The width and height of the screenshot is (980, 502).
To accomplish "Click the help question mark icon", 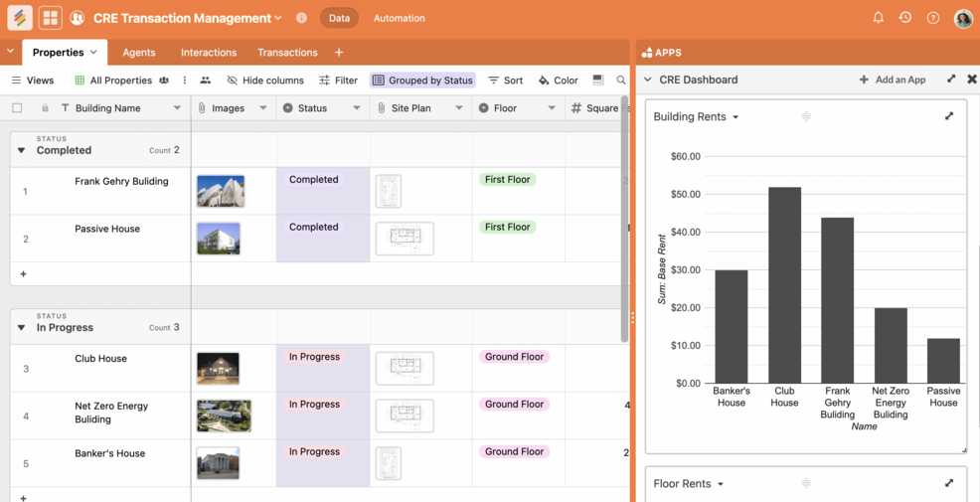I will (933, 18).
